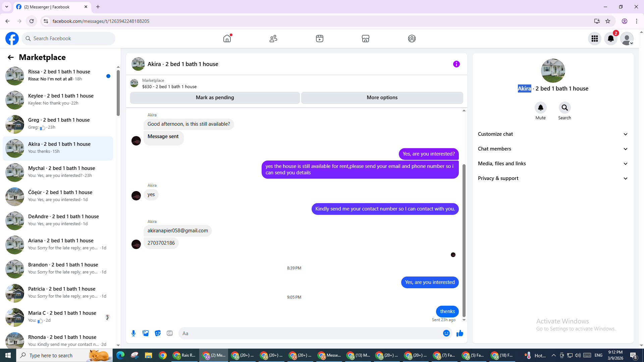Image resolution: width=644 pixels, height=362 pixels.
Task: Click the More options button
Action: coord(382,98)
